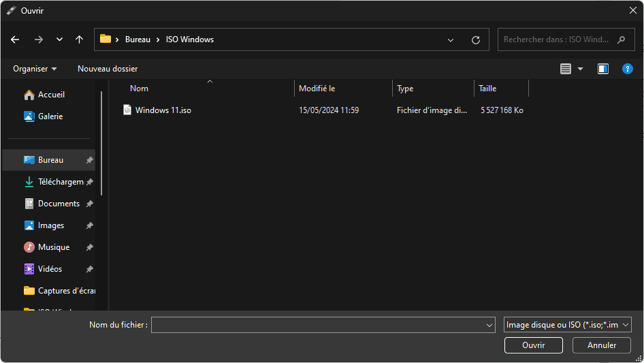Sort files by Taille column

click(487, 89)
